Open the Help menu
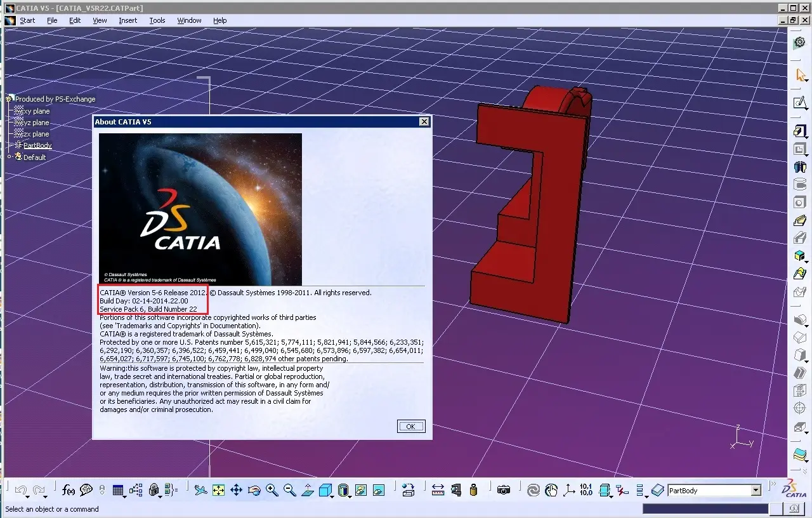Viewport: 812px width, 518px height. (219, 20)
